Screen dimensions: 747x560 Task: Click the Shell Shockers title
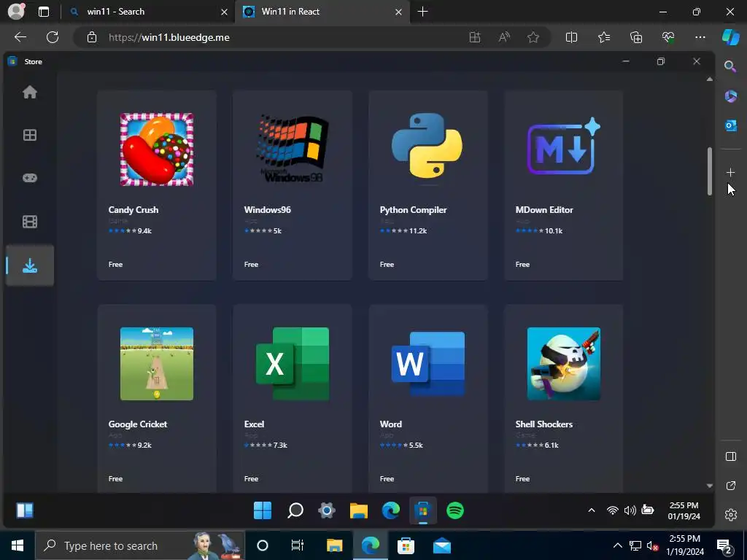[543, 424]
